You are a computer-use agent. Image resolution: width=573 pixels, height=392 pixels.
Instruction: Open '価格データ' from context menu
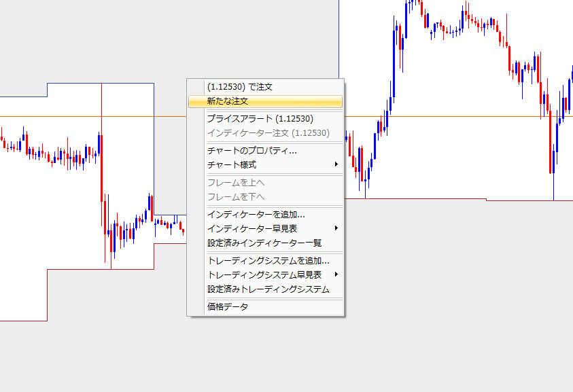click(x=265, y=306)
